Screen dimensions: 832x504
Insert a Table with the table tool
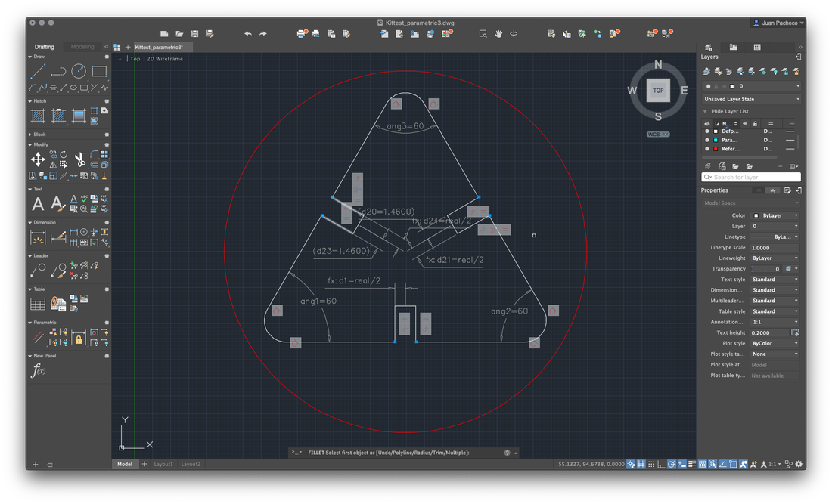tap(38, 304)
